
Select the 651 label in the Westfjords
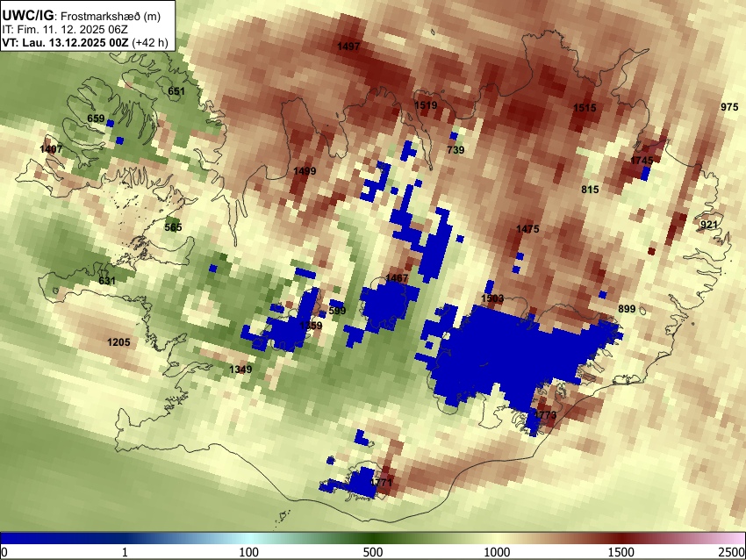[x=176, y=91]
